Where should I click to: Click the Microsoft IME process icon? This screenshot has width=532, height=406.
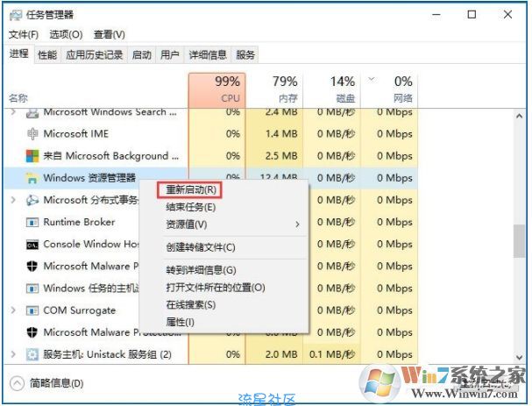pyautogui.click(x=32, y=134)
